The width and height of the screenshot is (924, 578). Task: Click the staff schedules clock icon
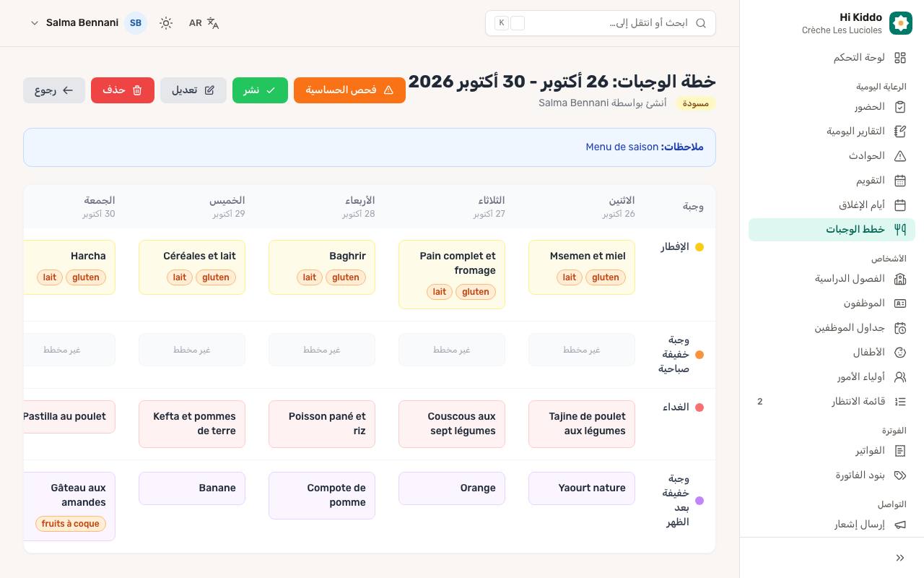[x=900, y=328]
